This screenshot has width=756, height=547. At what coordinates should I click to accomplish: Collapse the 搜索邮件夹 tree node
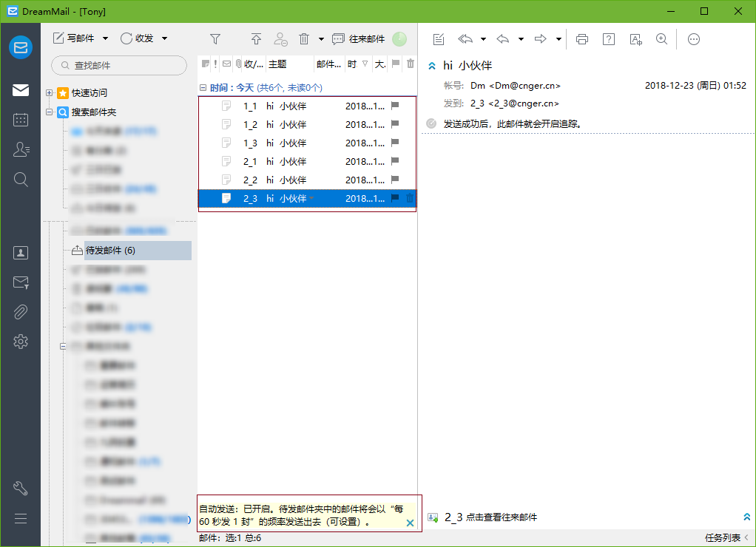(49, 112)
